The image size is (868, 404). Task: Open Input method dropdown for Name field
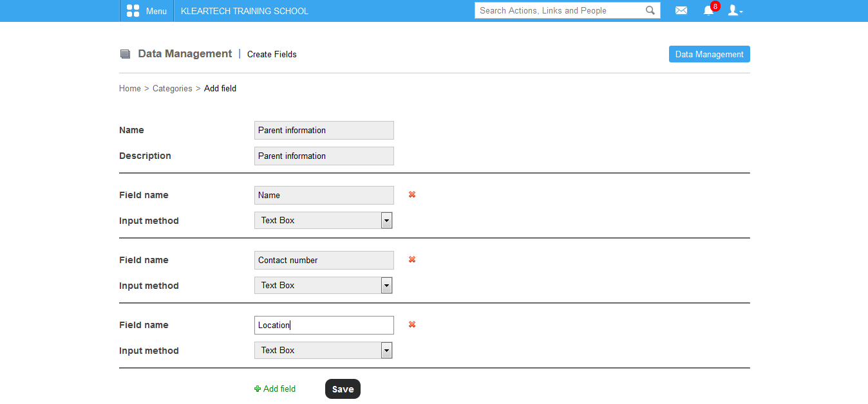tap(323, 221)
